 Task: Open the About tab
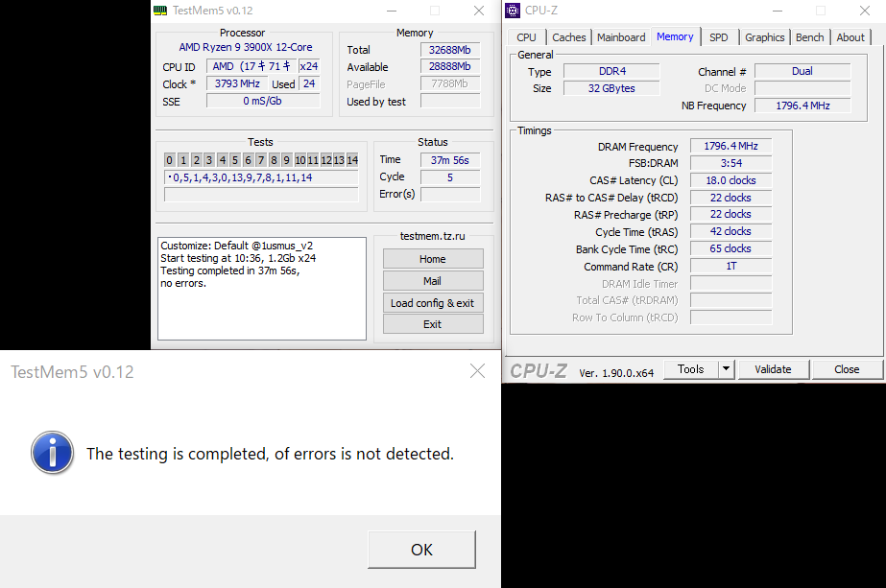(850, 37)
